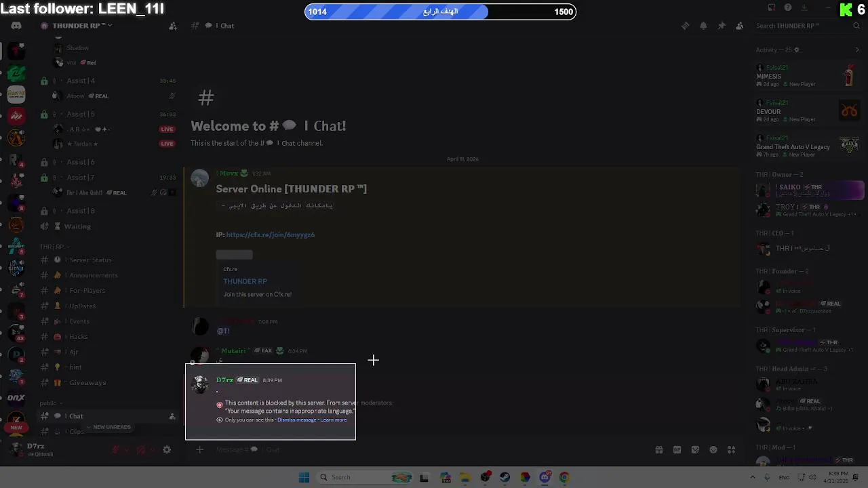Join the Assist | 4 voice channel

pyautogui.click(x=108, y=81)
